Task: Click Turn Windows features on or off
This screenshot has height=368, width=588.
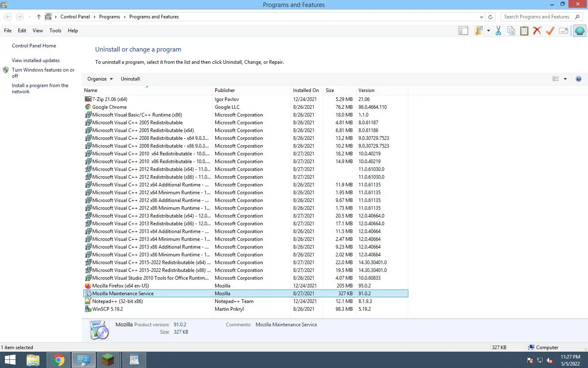Action: (x=43, y=73)
